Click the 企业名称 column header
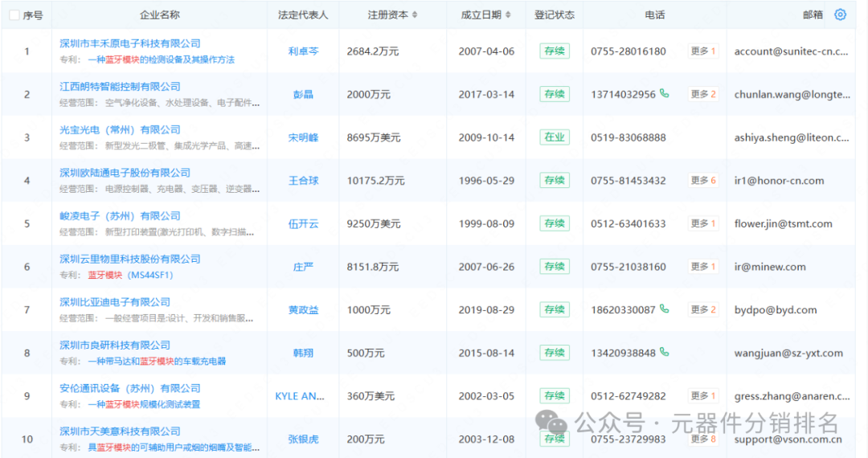 pyautogui.click(x=159, y=15)
